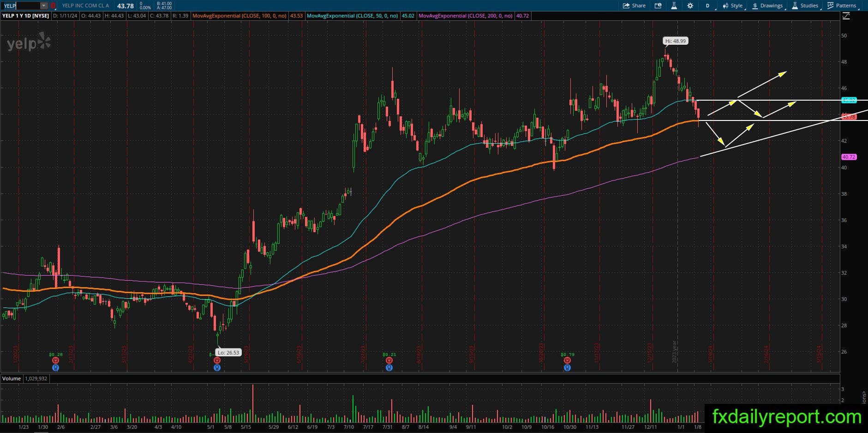Viewport: 868px width, 433px height.
Task: Click the A: 47.00 ask quote
Action: [x=164, y=8]
